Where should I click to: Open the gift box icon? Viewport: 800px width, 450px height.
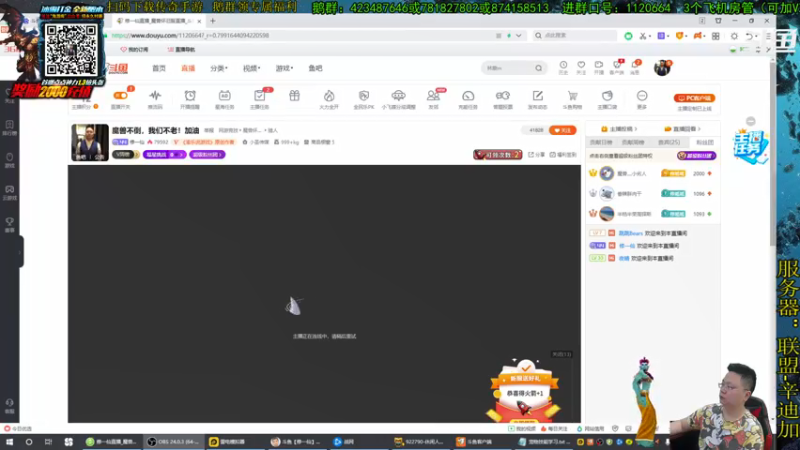[294, 96]
